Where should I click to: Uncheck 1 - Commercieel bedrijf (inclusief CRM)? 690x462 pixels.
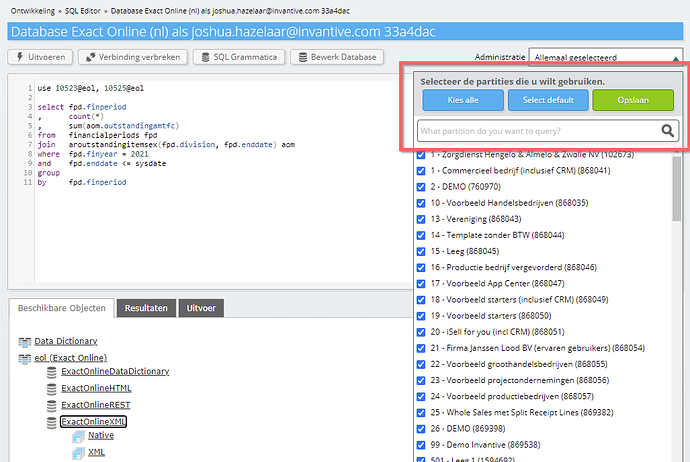point(421,171)
